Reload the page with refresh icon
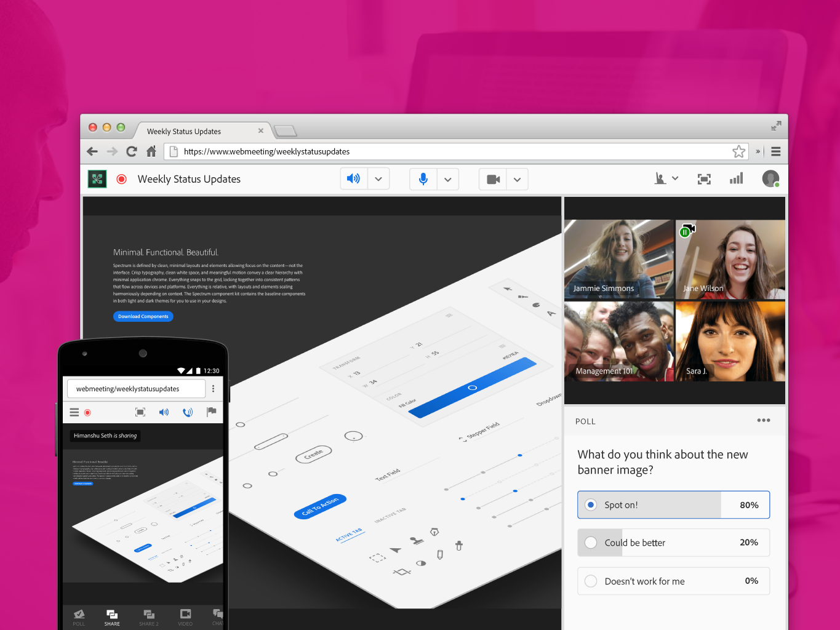This screenshot has width=840, height=630. pyautogui.click(x=131, y=151)
